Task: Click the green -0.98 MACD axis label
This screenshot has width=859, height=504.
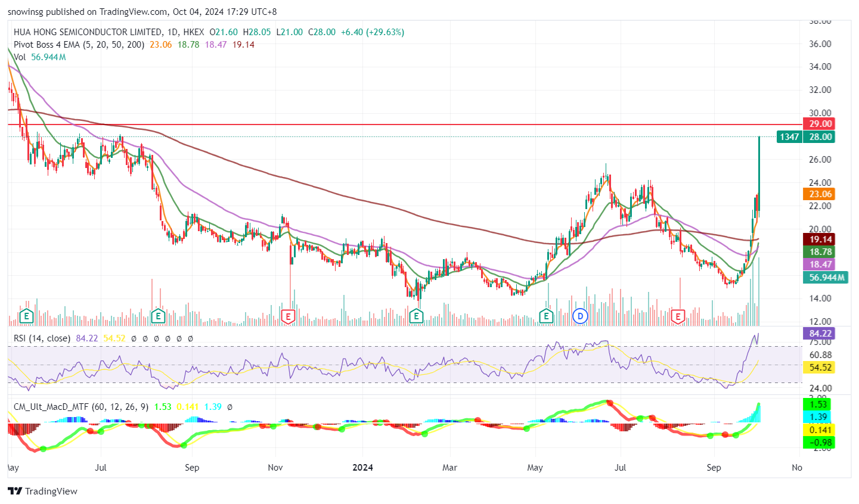Action: [x=819, y=443]
